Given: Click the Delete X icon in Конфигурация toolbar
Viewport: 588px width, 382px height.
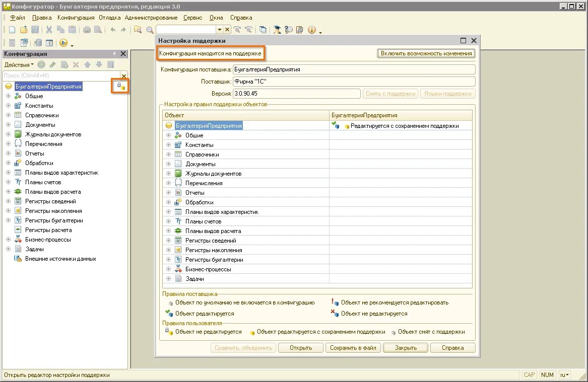Looking at the screenshot, I should coord(76,65).
